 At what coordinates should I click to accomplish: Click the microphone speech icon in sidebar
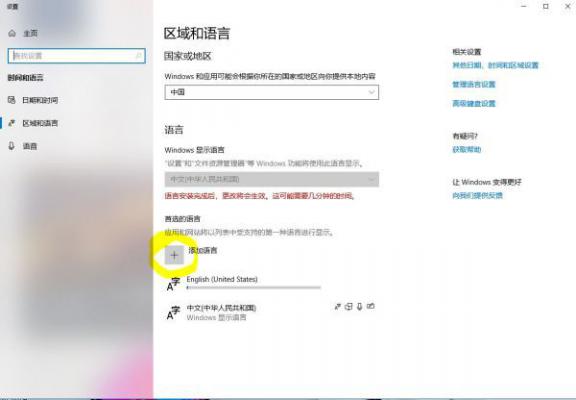(x=12, y=146)
